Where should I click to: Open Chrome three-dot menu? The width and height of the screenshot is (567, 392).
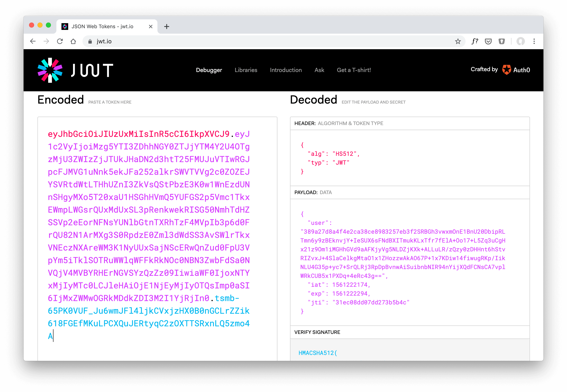click(x=534, y=41)
